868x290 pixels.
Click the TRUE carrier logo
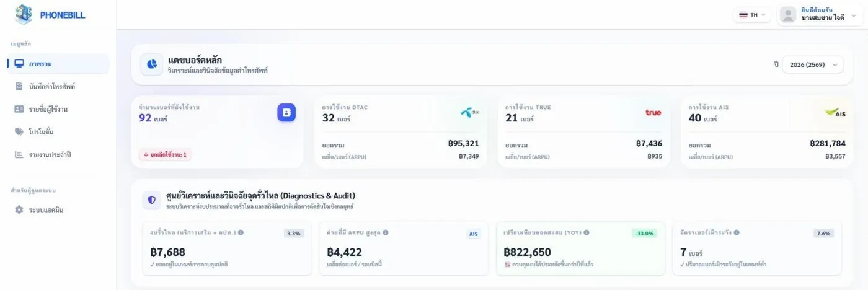[x=653, y=112]
